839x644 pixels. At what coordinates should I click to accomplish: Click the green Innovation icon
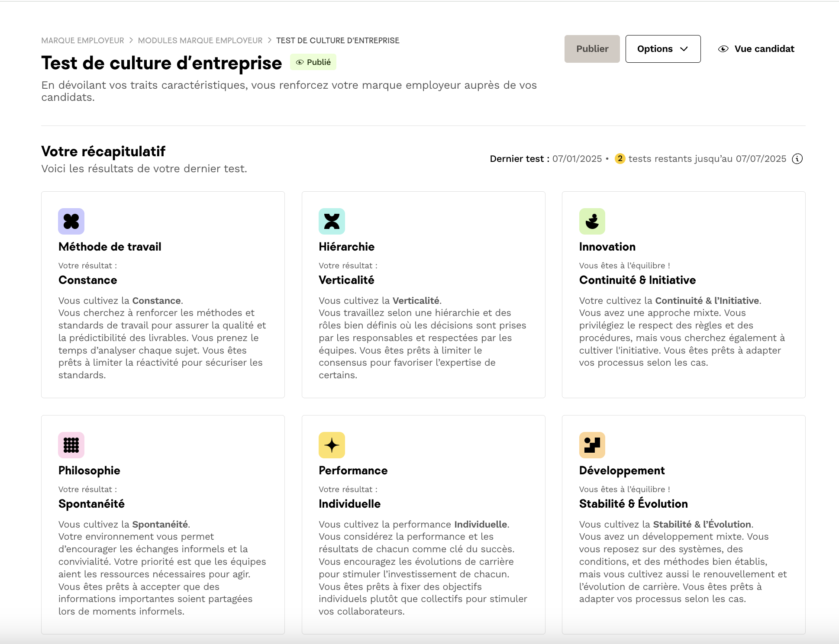(592, 221)
